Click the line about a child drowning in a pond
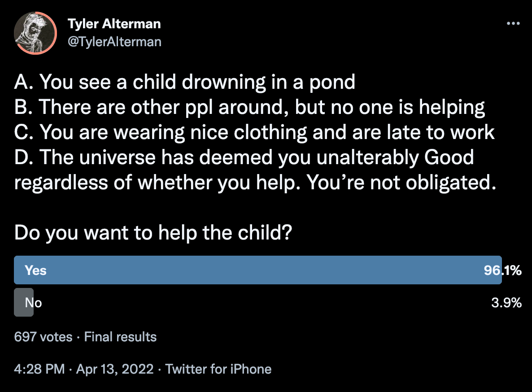This screenshot has width=532, height=392. click(185, 82)
